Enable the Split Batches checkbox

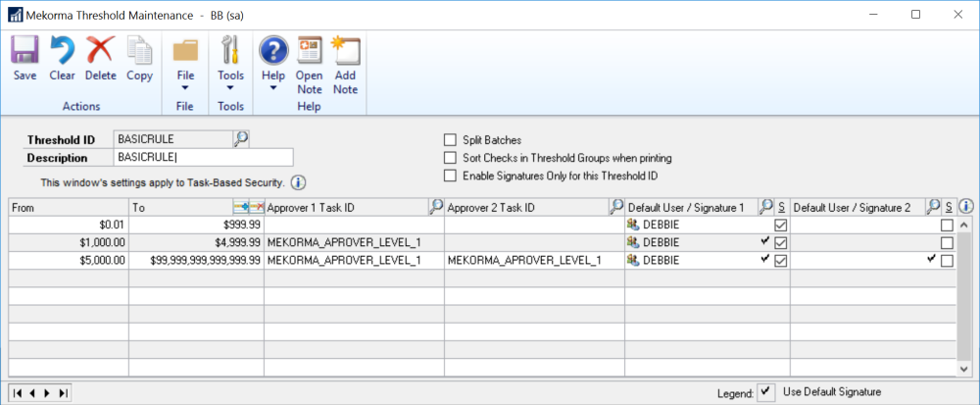(x=450, y=140)
